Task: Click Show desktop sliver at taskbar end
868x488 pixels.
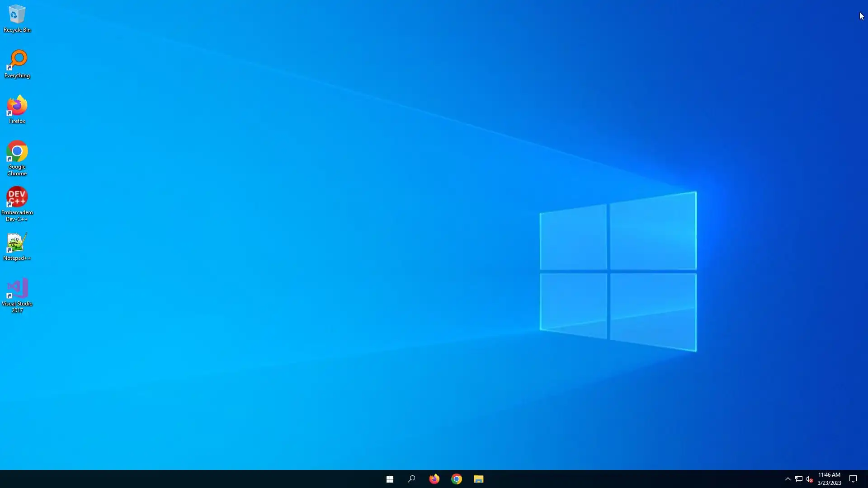Action: pyautogui.click(x=867, y=479)
